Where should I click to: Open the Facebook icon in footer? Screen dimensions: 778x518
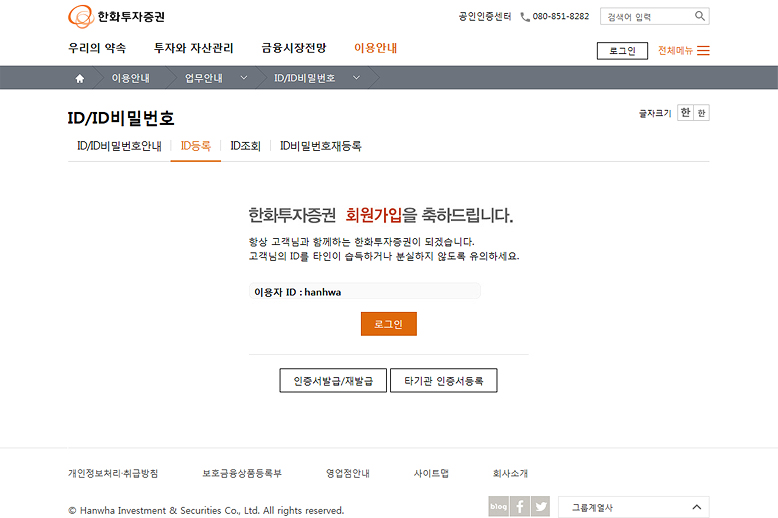(520, 506)
